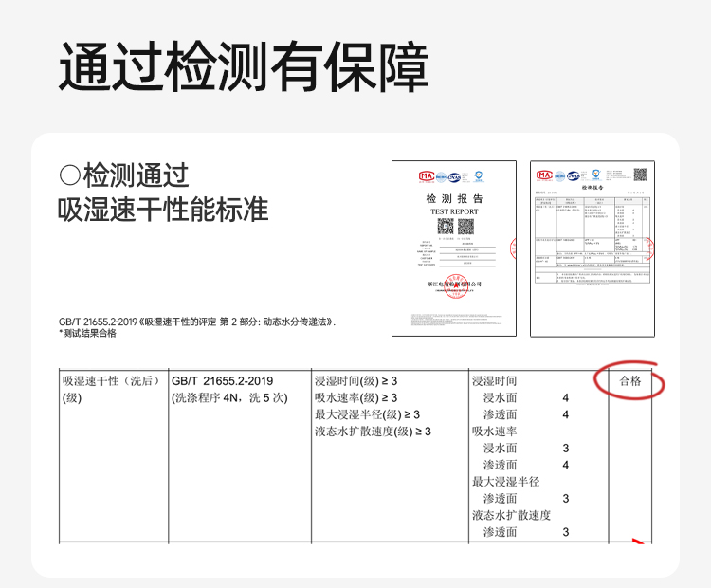The width and height of the screenshot is (711, 588).
Task: Click the left QR code on the report cover
Action: point(446,226)
